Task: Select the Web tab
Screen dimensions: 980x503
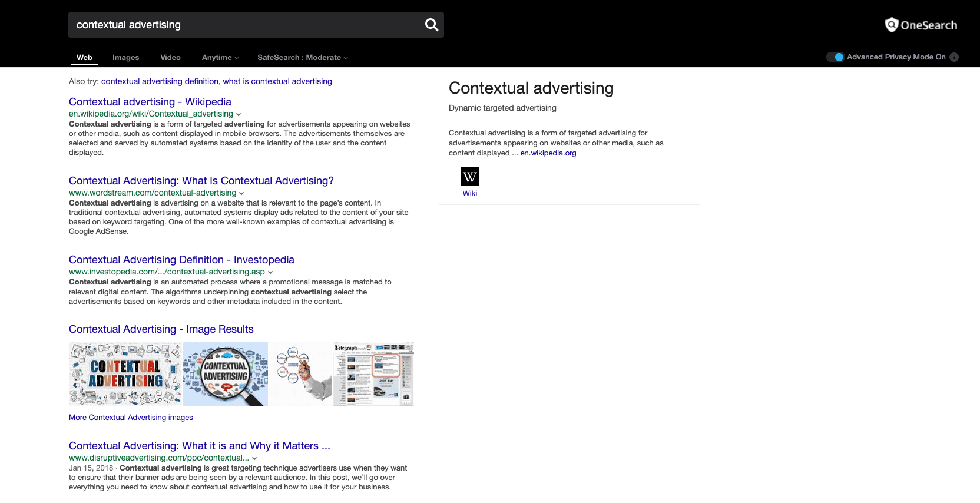Action: (84, 58)
